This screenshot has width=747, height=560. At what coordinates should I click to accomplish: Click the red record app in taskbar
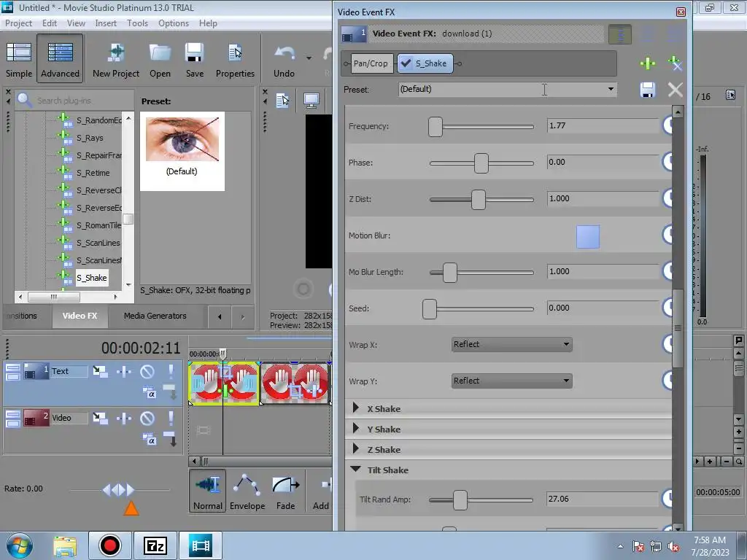110,545
